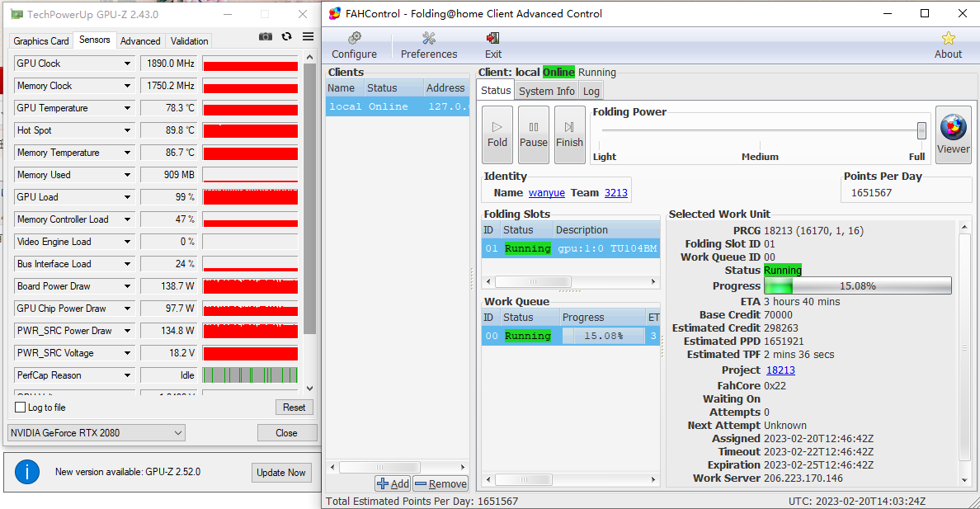Add a new client with Add button
This screenshot has height=509, width=980.
tap(393, 483)
